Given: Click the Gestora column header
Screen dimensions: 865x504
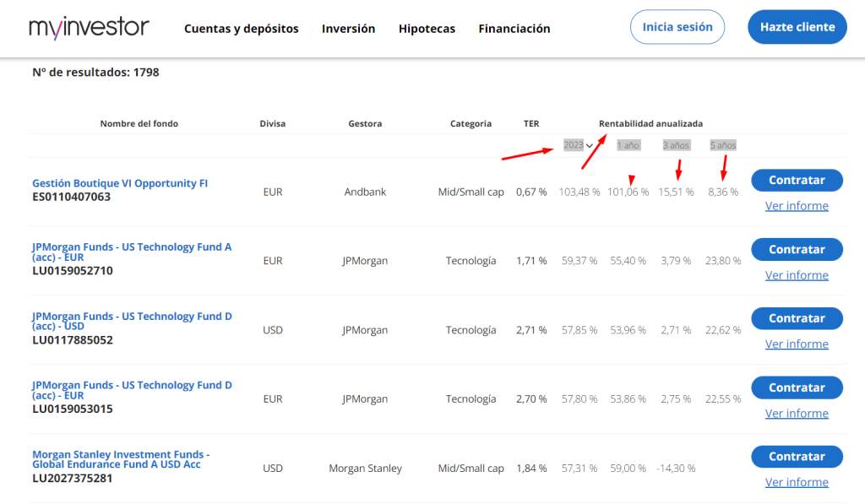Looking at the screenshot, I should (365, 123).
